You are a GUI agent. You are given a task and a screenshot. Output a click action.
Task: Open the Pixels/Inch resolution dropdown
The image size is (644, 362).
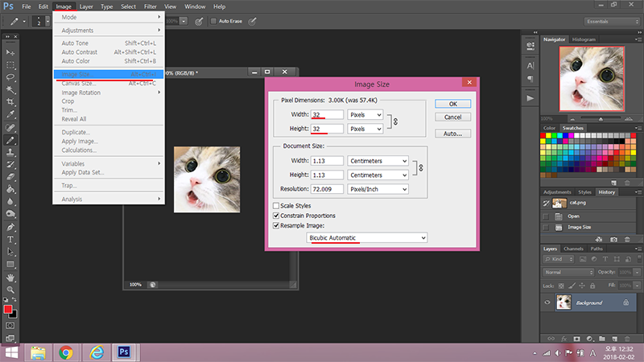pyautogui.click(x=378, y=189)
